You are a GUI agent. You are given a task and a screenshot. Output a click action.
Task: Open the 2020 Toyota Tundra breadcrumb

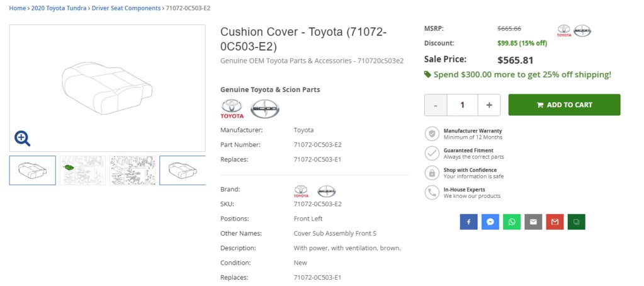pyautogui.click(x=59, y=8)
